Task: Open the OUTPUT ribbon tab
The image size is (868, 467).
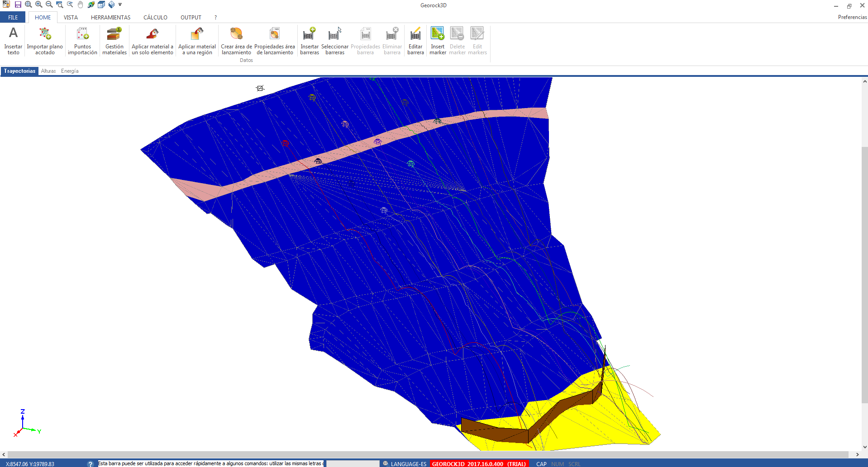Action: pyautogui.click(x=191, y=18)
